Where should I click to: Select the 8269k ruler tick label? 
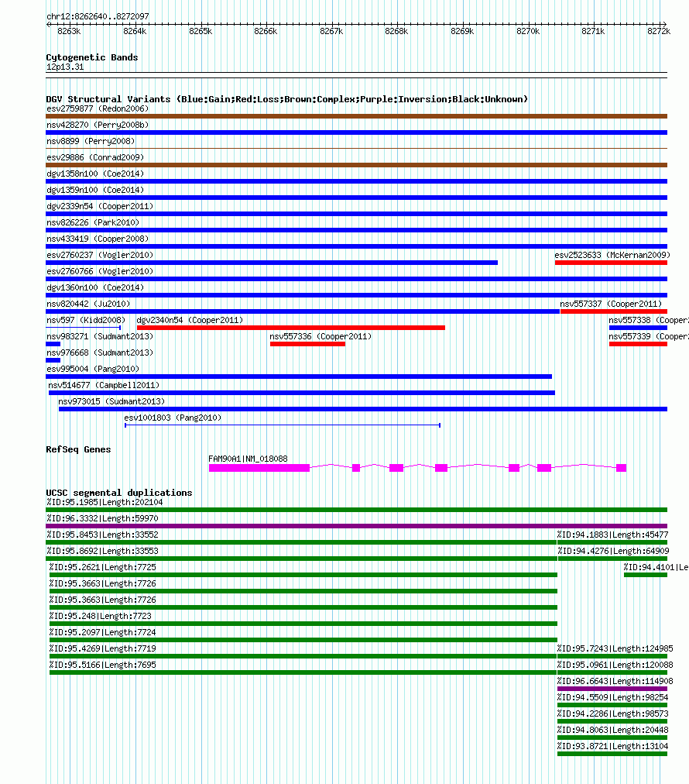point(462,31)
